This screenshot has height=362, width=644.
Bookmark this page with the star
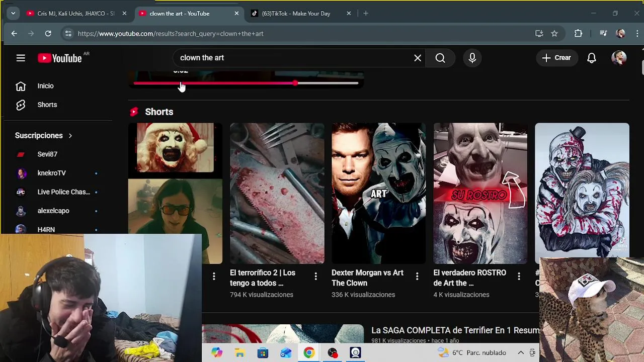(554, 34)
